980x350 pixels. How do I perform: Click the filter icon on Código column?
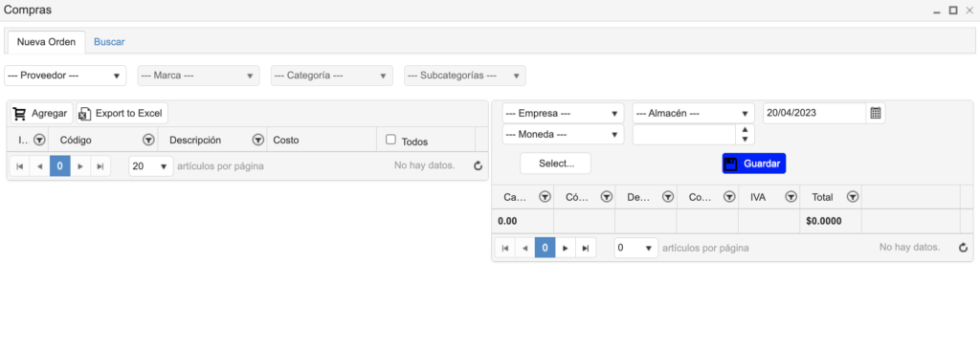tap(148, 140)
